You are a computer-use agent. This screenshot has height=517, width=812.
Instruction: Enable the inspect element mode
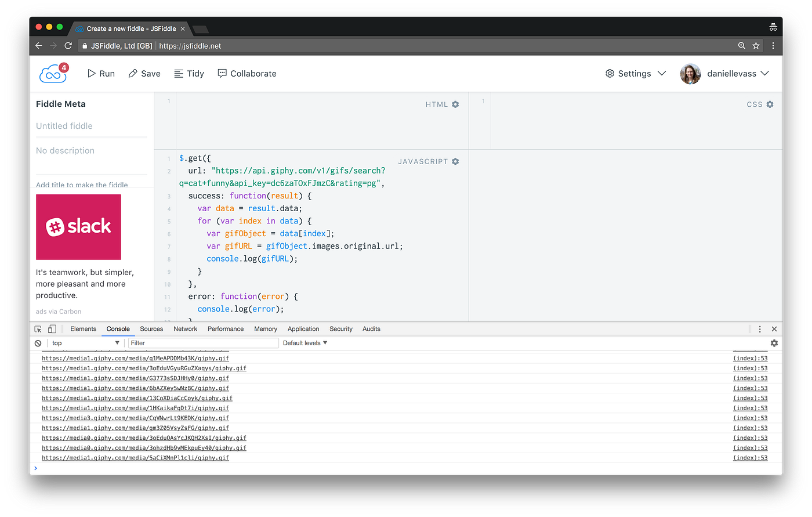tap(37, 328)
